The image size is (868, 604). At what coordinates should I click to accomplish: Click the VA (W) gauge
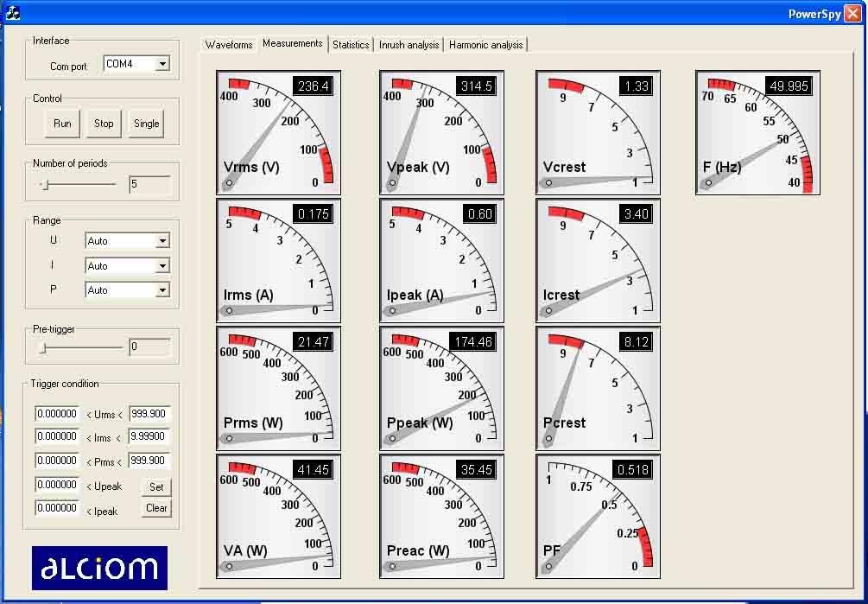(278, 516)
